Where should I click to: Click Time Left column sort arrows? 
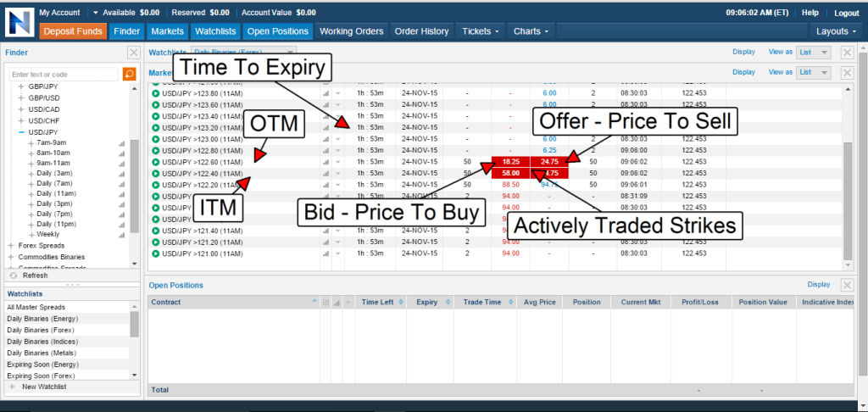click(x=401, y=303)
